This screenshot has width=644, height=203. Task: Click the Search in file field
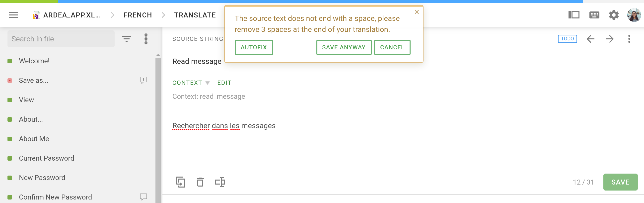click(x=61, y=39)
